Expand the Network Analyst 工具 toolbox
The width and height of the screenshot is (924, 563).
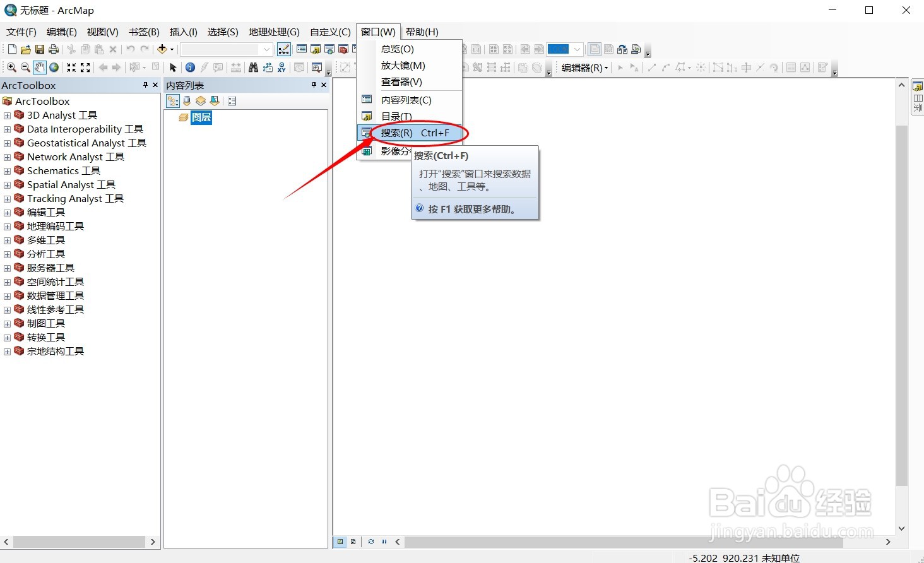tap(8, 157)
